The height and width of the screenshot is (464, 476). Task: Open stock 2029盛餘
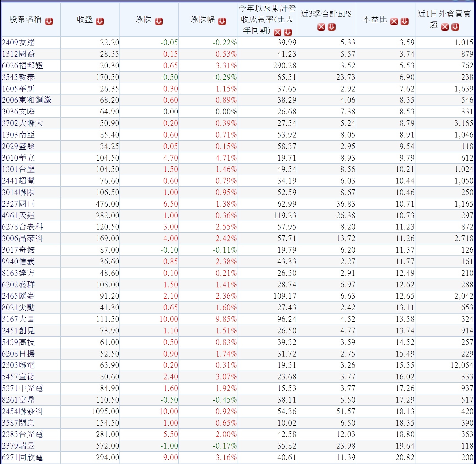tap(18, 146)
